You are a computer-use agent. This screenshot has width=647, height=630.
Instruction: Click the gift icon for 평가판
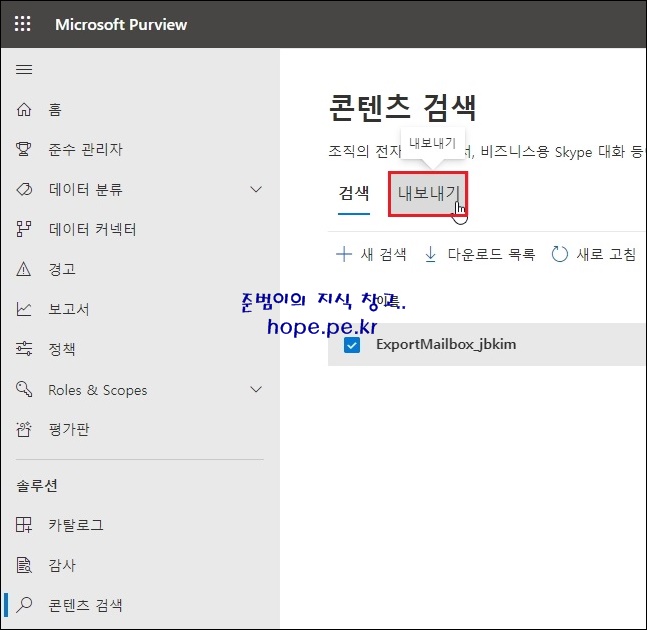click(24, 429)
